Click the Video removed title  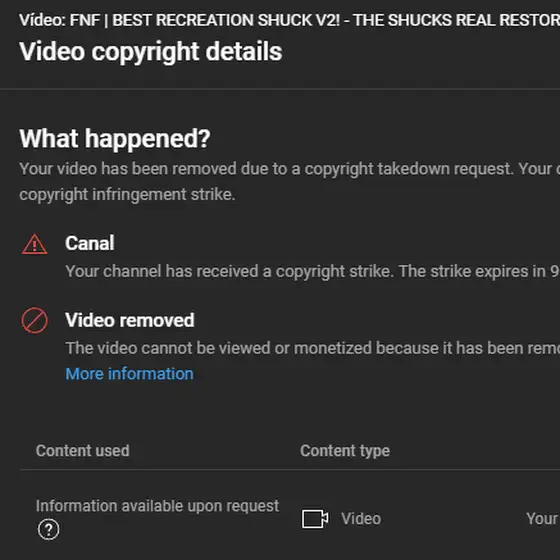pyautogui.click(x=130, y=320)
